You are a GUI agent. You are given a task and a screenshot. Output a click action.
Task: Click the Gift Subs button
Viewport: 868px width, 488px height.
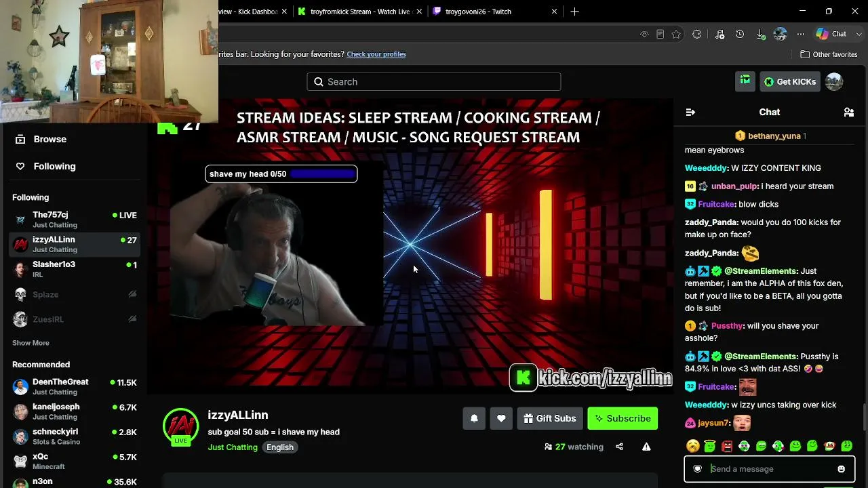click(x=550, y=418)
